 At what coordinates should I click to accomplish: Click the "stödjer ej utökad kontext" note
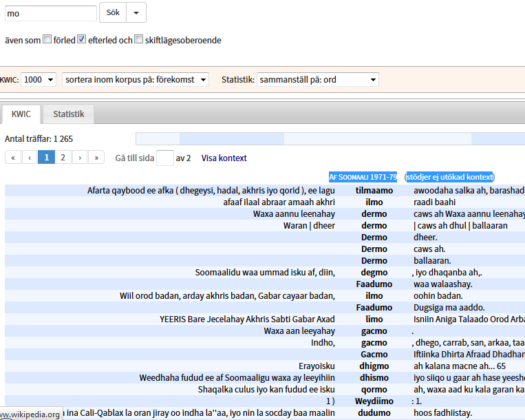pyautogui.click(x=449, y=177)
